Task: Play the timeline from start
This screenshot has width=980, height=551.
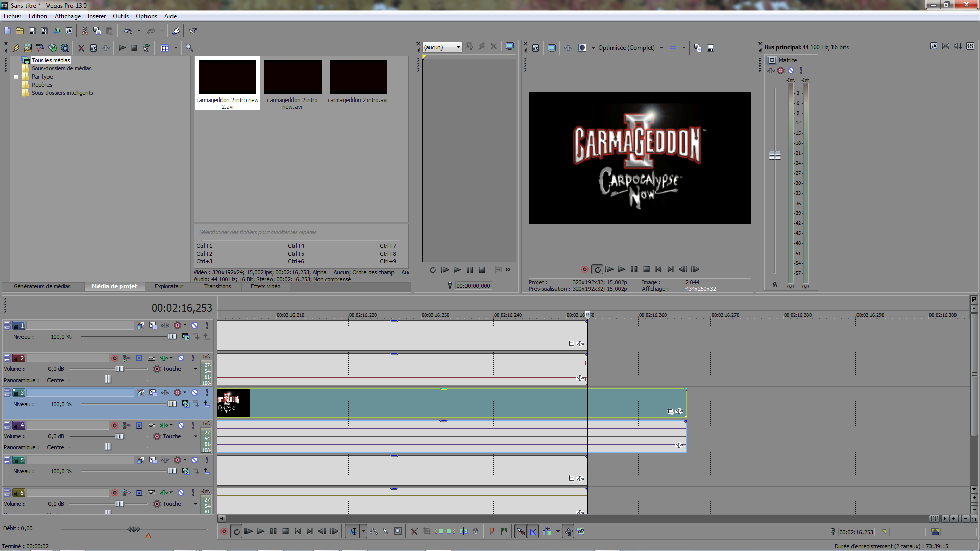Action: (x=249, y=532)
